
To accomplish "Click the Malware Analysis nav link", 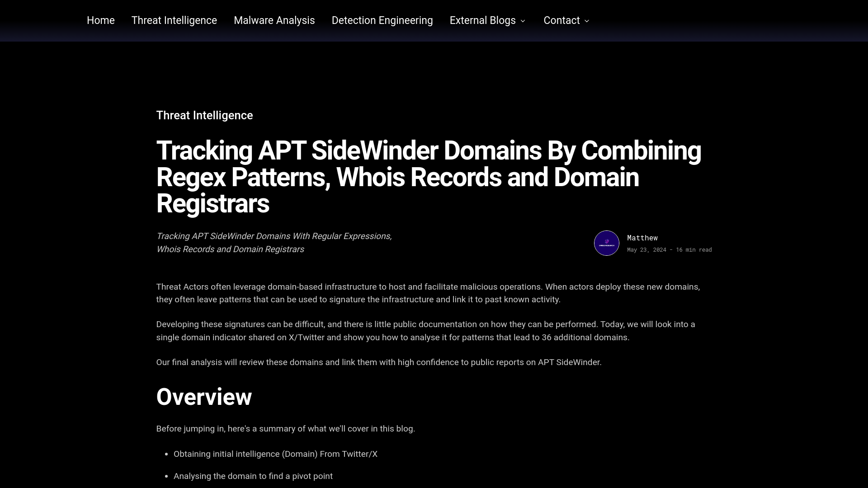I will coord(274,20).
